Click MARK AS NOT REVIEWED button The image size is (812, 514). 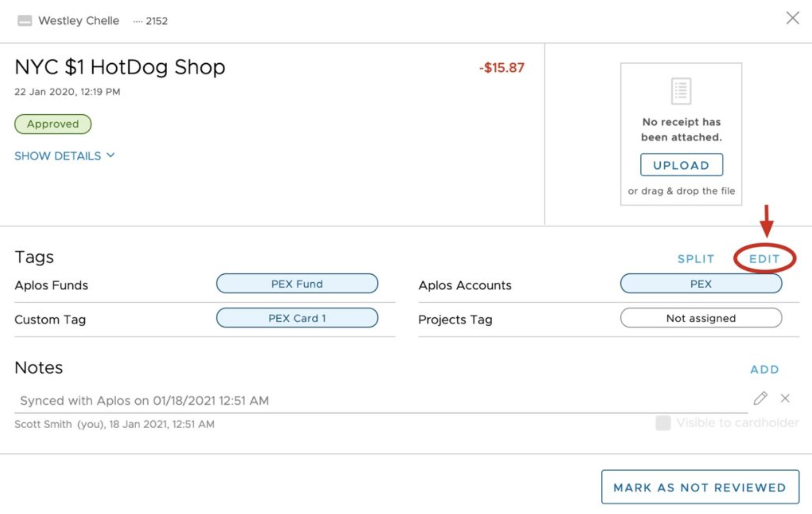[x=700, y=487]
